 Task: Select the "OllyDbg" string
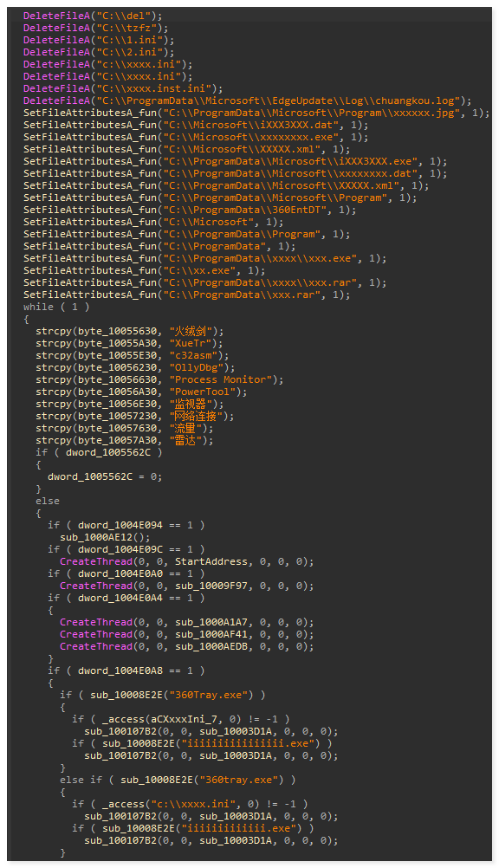point(197,368)
